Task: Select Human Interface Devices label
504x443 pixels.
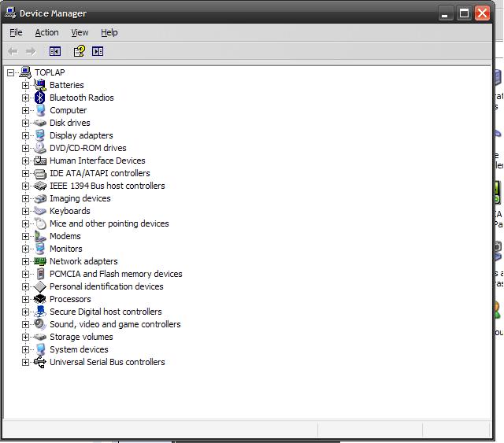Action: (98, 161)
